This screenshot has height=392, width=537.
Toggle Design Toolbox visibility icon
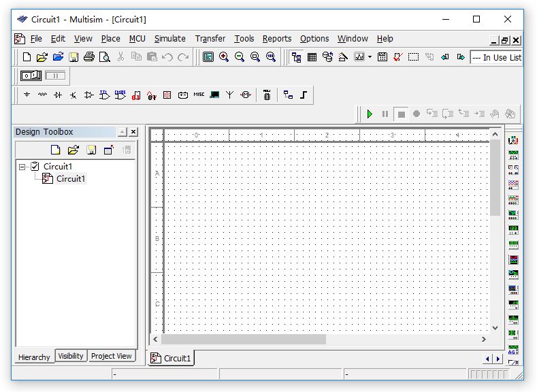pos(296,57)
